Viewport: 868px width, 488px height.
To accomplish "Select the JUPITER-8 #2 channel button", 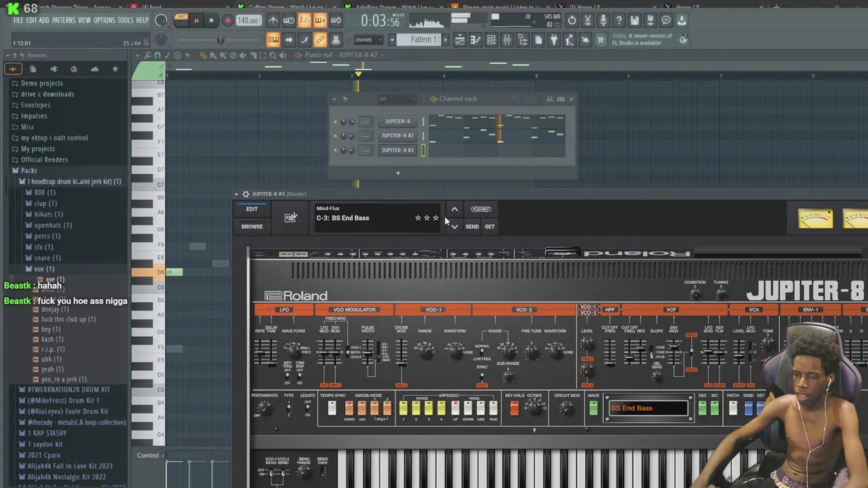I will pos(397,136).
